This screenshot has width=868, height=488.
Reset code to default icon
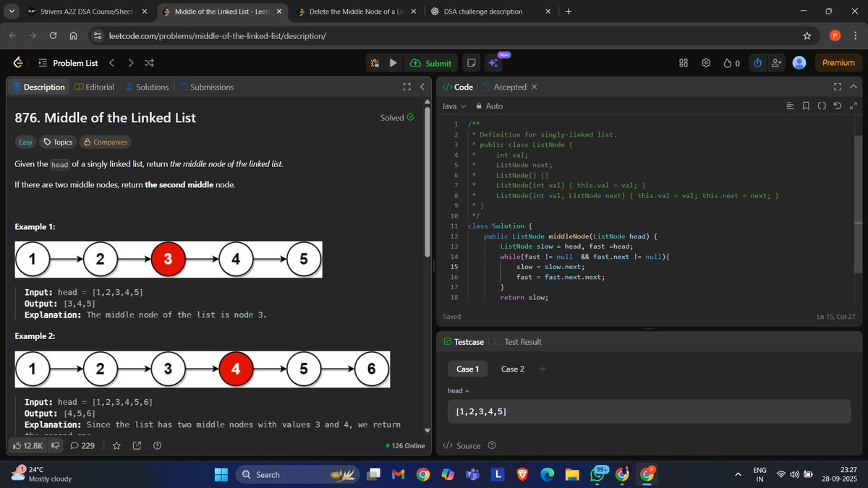pyautogui.click(x=838, y=106)
